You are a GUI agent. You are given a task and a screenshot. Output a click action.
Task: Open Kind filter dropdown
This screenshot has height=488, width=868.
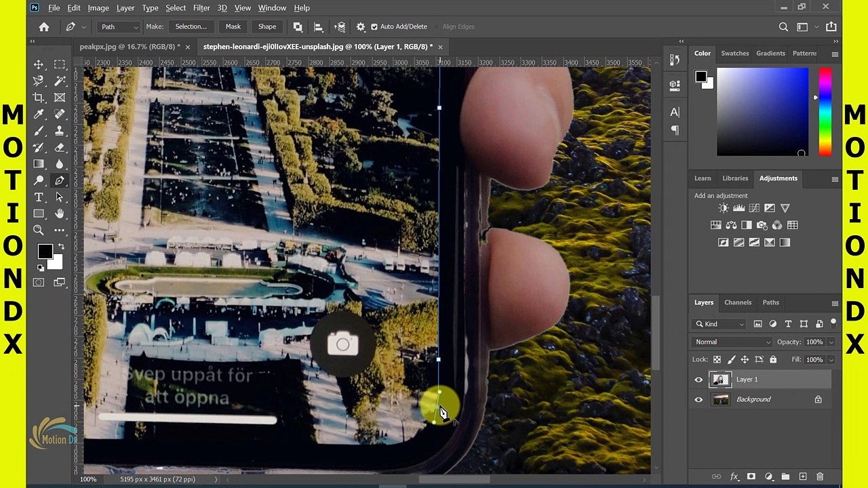click(x=720, y=324)
